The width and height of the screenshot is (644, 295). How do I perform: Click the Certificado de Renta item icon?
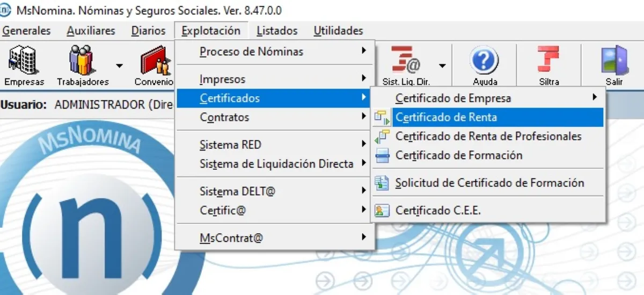point(382,118)
